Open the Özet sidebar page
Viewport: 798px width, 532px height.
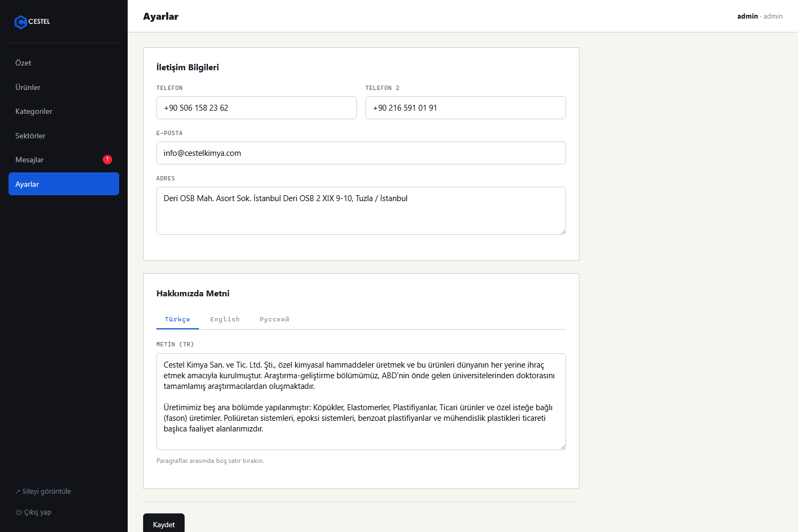point(64,63)
